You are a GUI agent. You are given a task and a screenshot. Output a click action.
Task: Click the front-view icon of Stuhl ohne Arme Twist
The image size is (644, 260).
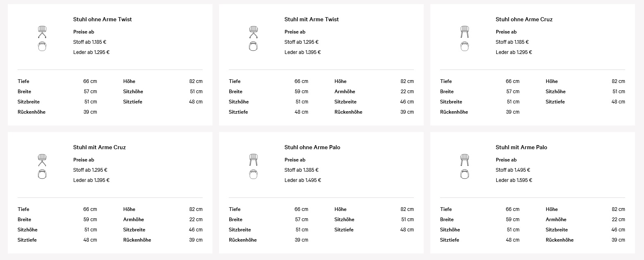click(x=42, y=32)
